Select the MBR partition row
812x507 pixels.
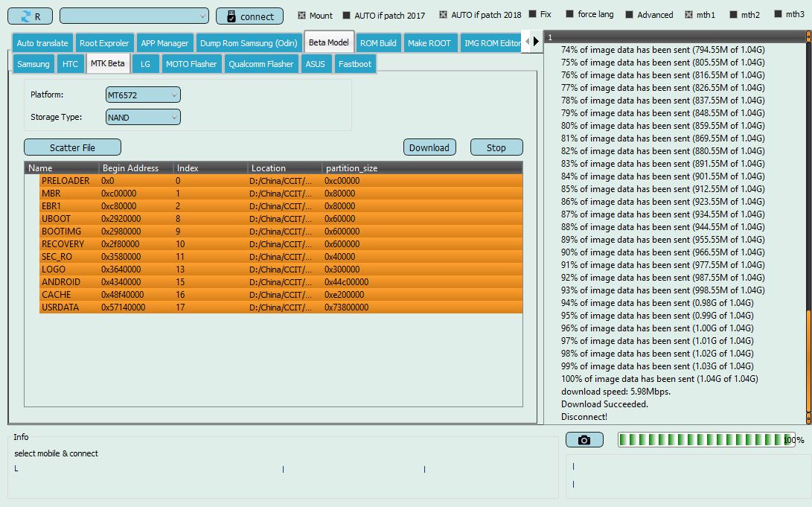pyautogui.click(x=281, y=193)
